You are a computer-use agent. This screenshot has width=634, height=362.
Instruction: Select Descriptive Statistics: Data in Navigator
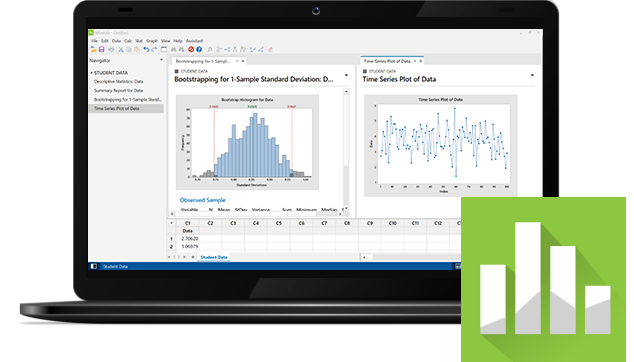pyautogui.click(x=118, y=81)
